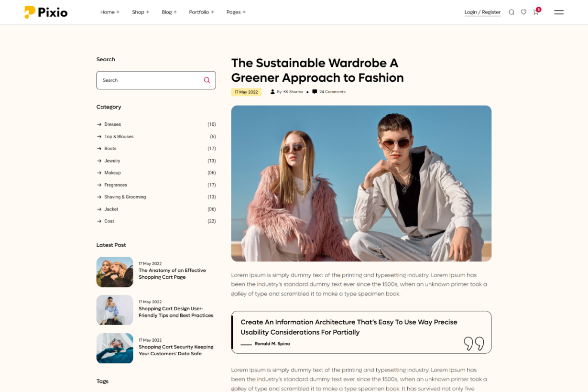Open the wishlist heart icon
This screenshot has width=588, height=392.
[x=523, y=12]
